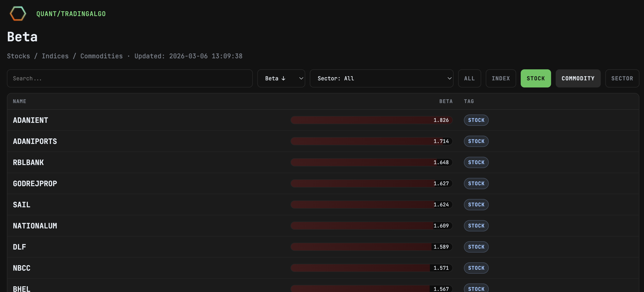Screen dimensions: 644x292
Task: Click the SECTOR filter button
Action: pos(622,78)
